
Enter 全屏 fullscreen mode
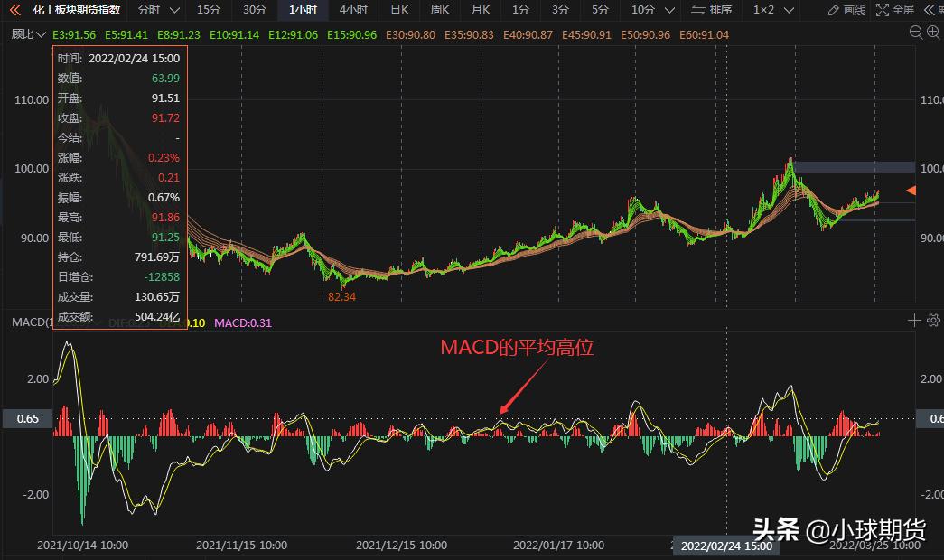[x=895, y=10]
